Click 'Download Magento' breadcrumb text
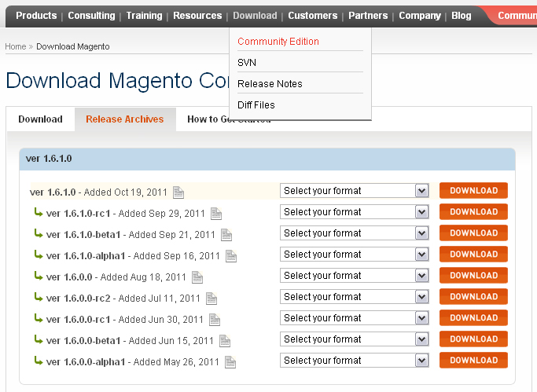537x392 pixels. (x=73, y=46)
